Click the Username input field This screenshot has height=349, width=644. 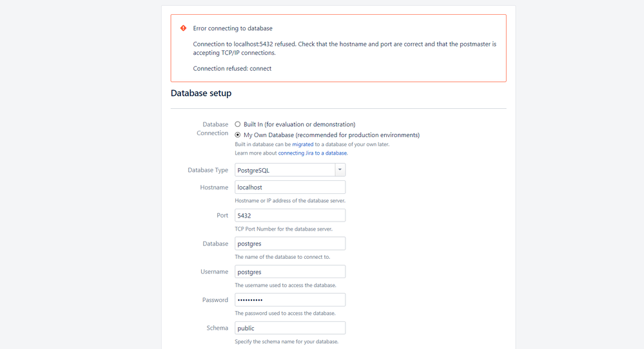[x=290, y=272]
